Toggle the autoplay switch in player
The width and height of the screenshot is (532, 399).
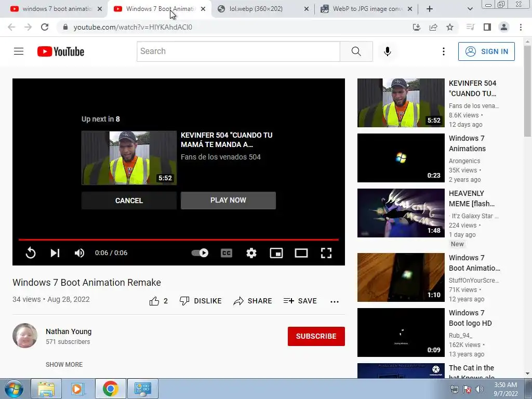[200, 253]
